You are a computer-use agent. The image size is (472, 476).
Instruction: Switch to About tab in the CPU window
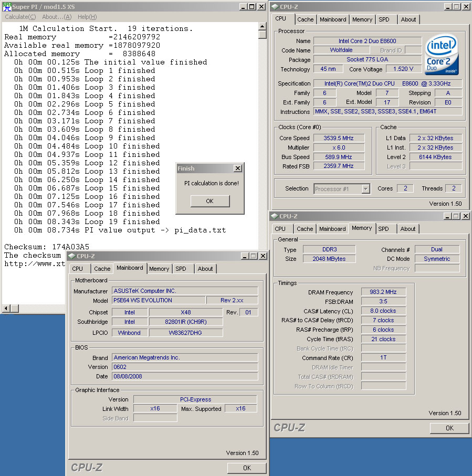click(408, 19)
